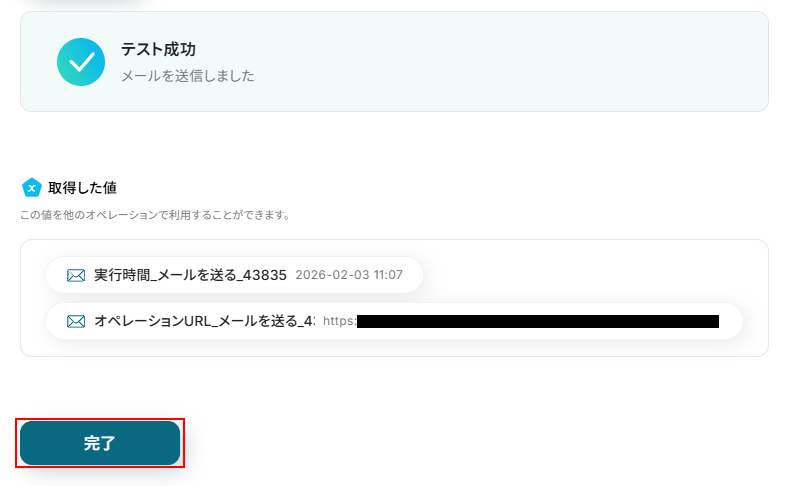Click the テスト成功 heading
The image size is (794, 486).
(158, 49)
